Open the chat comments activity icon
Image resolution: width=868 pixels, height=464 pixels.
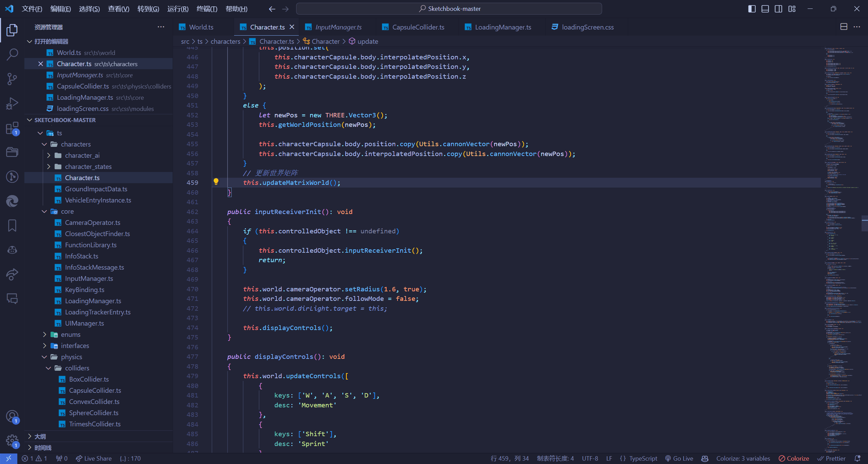coord(12,298)
